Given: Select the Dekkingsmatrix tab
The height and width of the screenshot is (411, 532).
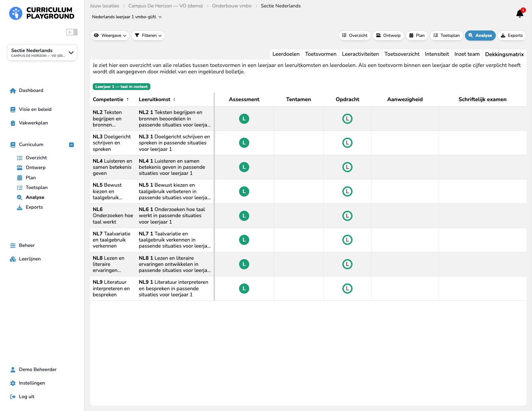Looking at the screenshot, I should coord(504,54).
